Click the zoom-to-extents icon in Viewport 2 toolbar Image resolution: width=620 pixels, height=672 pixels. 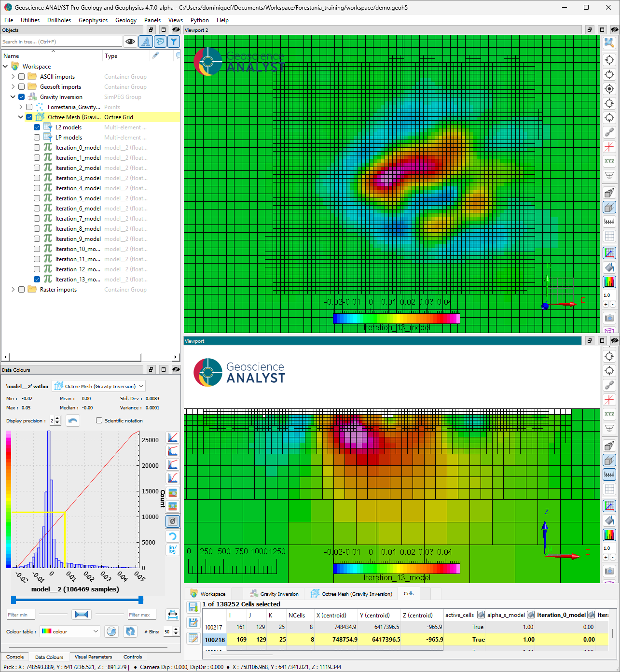click(x=609, y=43)
